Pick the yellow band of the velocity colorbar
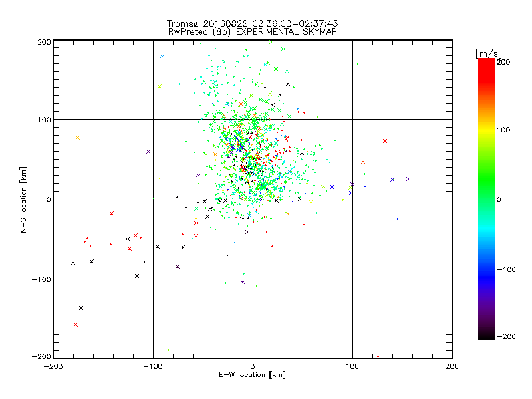This screenshot has width=532, height=399. coord(487,130)
